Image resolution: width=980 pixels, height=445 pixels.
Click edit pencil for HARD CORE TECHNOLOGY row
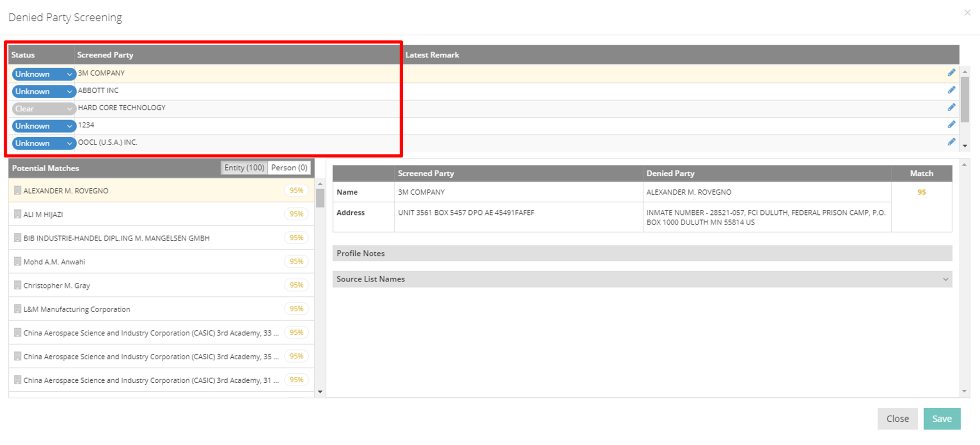[x=951, y=107]
